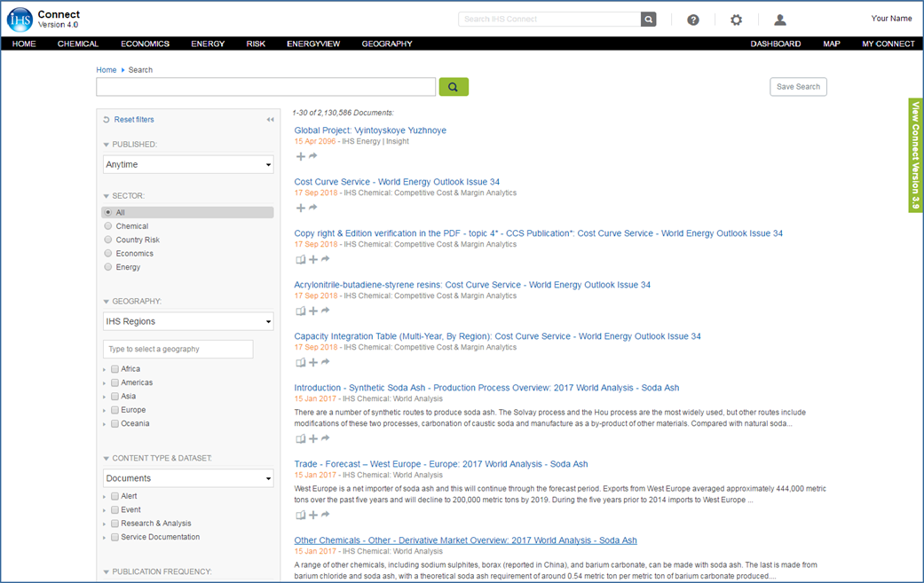Open the settings gear icon
Screen dimensions: 924x583
[x=736, y=20]
